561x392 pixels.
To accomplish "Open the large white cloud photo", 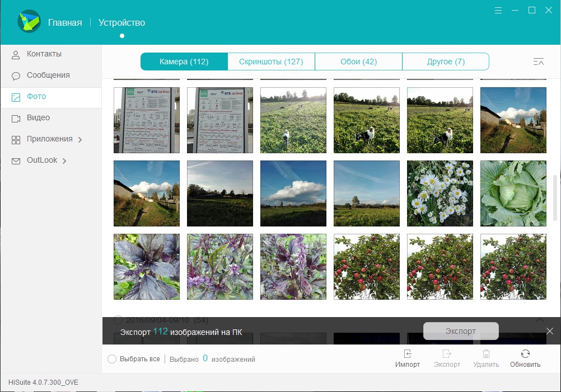I will coord(293,193).
